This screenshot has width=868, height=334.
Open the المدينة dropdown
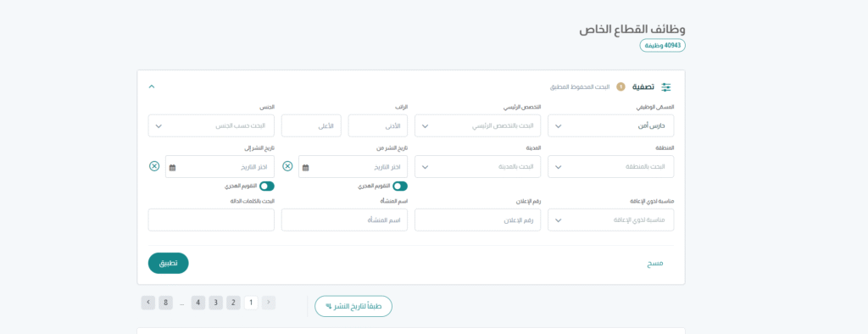click(x=477, y=167)
